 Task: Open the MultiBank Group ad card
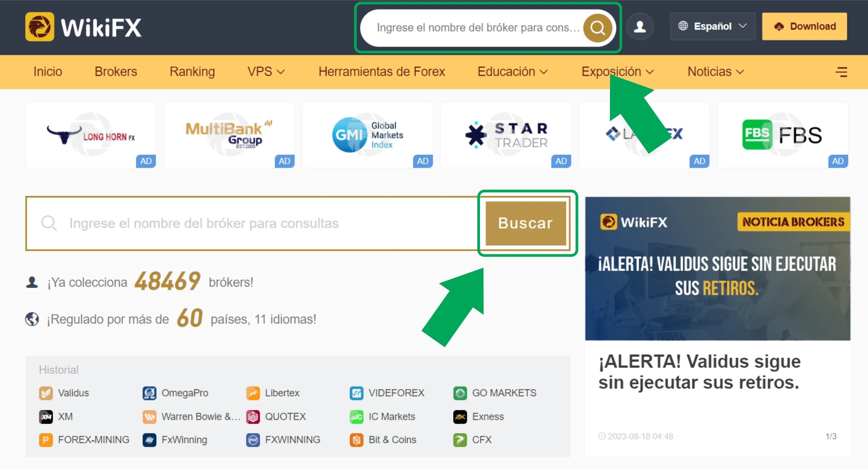[229, 135]
